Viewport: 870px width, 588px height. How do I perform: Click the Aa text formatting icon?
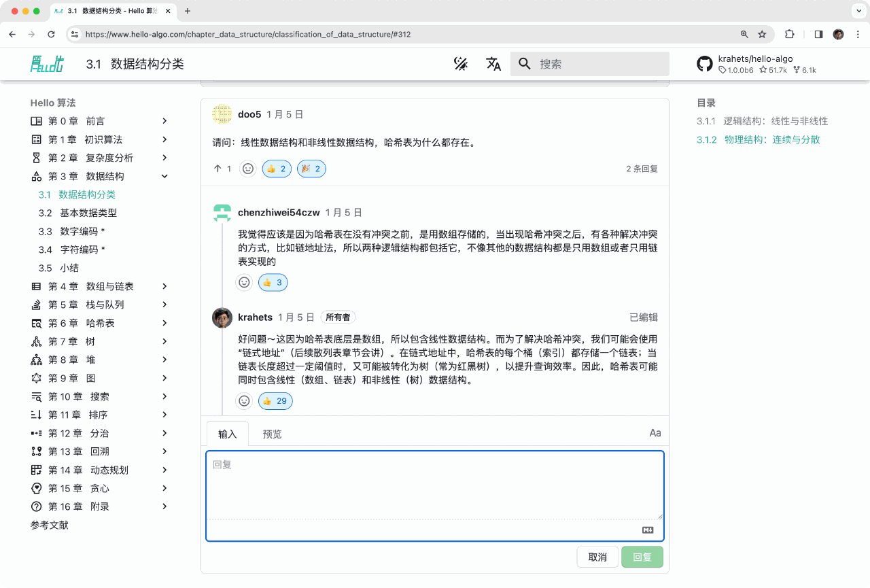click(655, 432)
